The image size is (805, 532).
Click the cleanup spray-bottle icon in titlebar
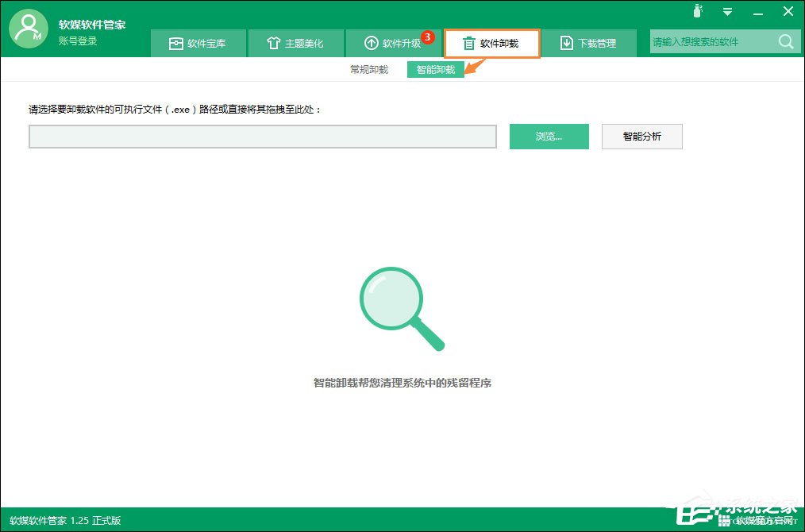tap(698, 12)
